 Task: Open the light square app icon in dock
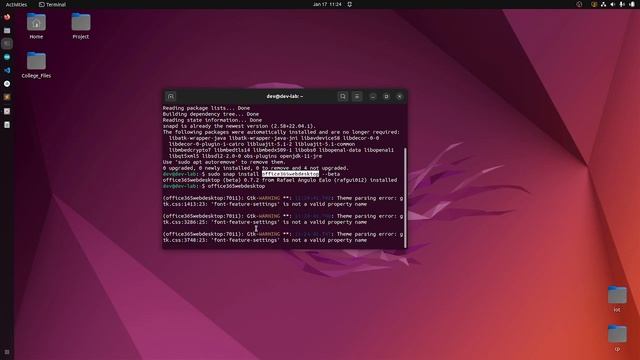[7, 111]
